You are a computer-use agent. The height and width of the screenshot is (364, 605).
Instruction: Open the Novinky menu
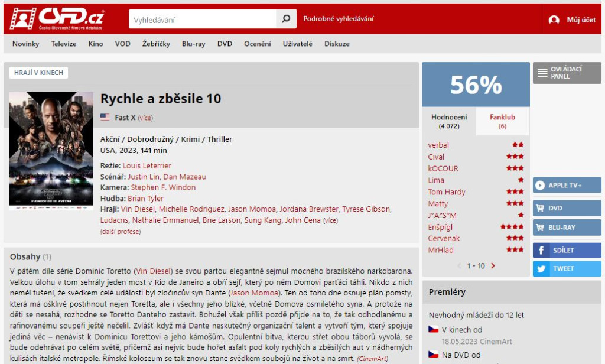[25, 44]
